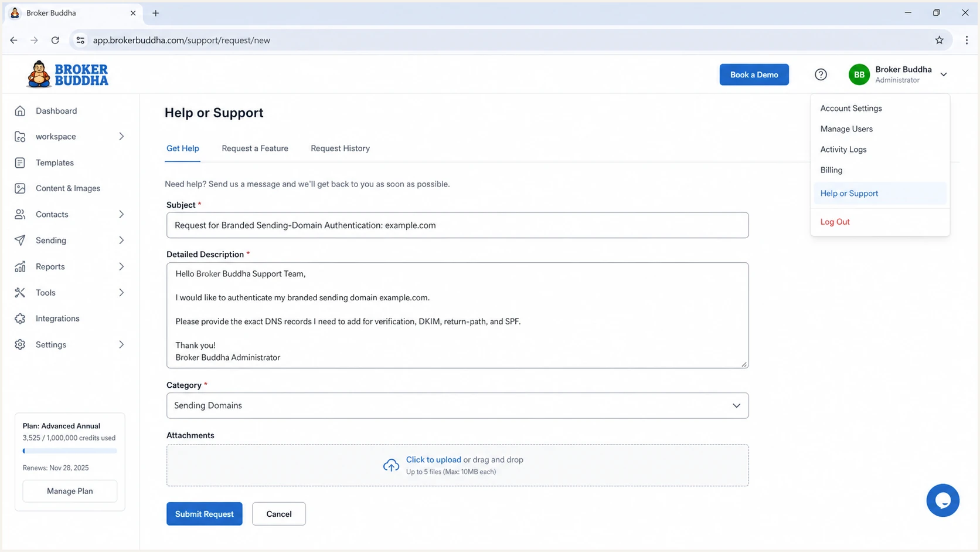
Task: Click the Integrations icon in sidebar
Action: [20, 319]
